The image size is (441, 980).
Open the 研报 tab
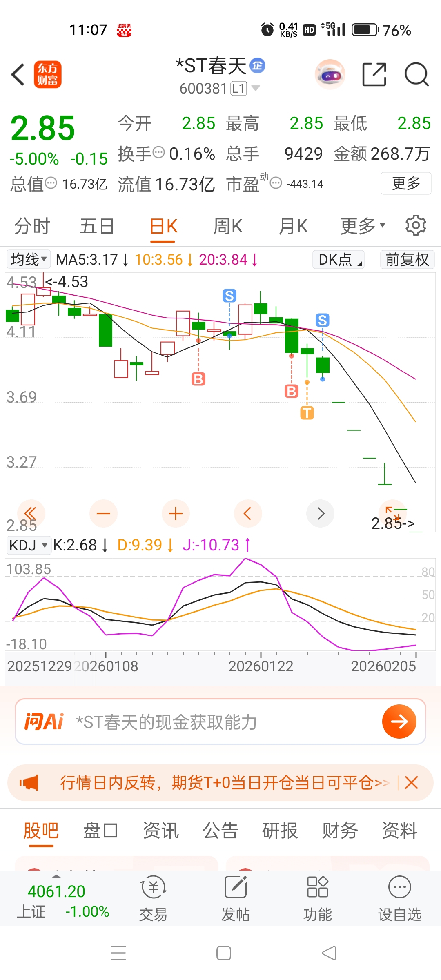click(280, 831)
